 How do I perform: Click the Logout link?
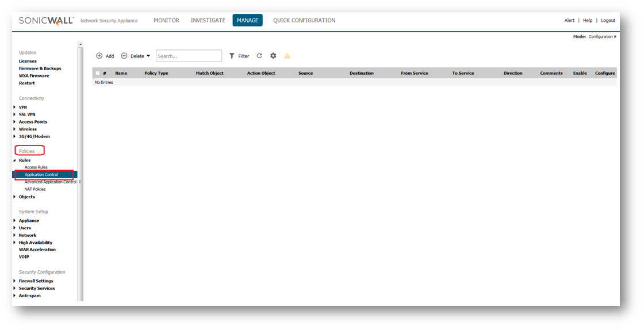click(x=608, y=20)
